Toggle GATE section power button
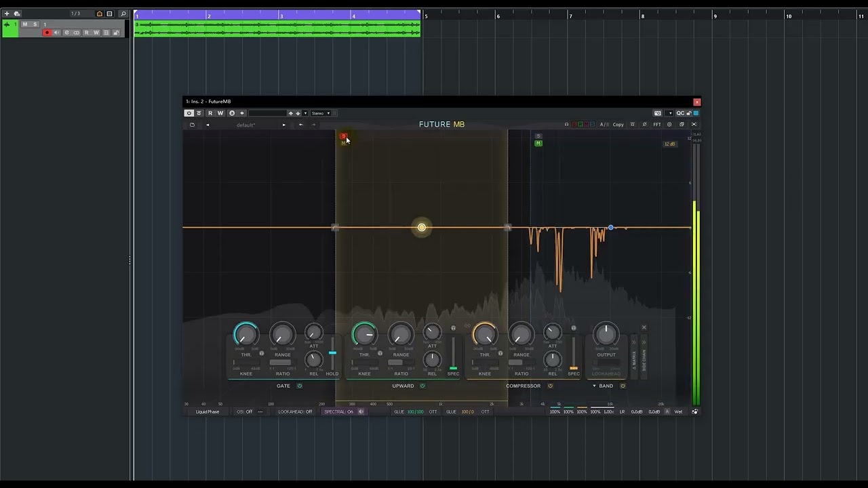Viewport: 868px width, 488px height. (299, 386)
